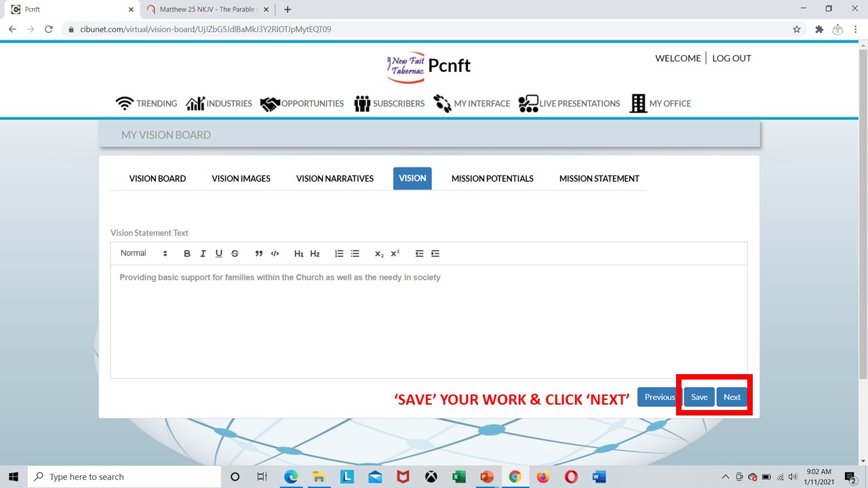Show hidden system tray icons
Screen dimensions: 868x488
click(725, 476)
